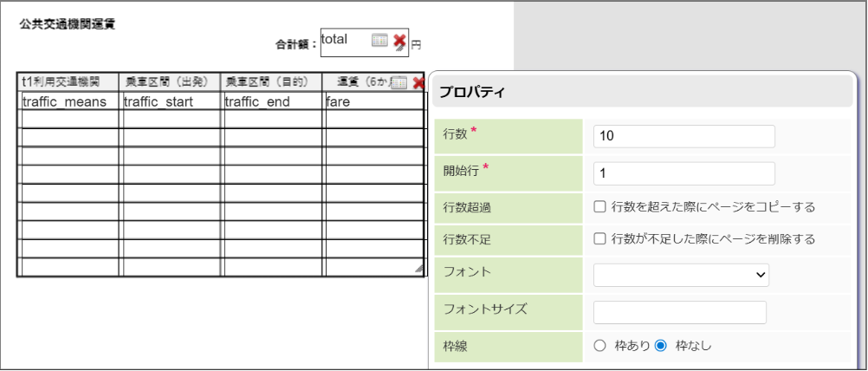Viewport: 868px width, 371px height.
Task: Select the total field box
Action: pos(364,42)
